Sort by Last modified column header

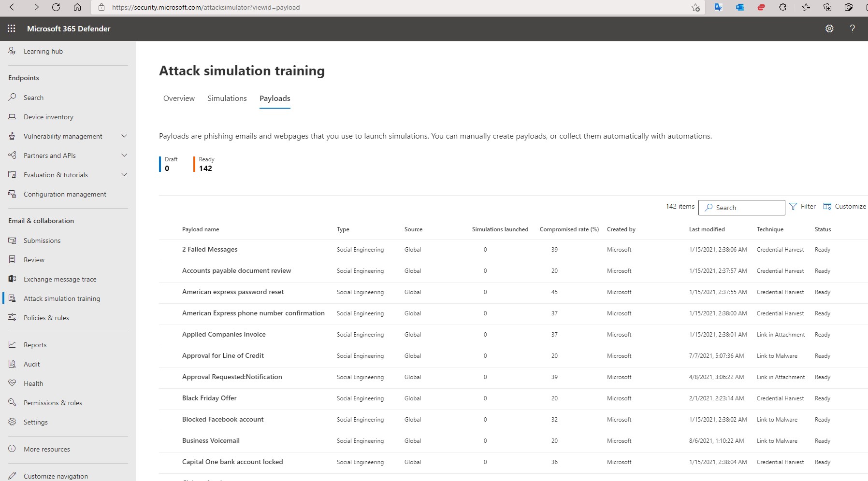[x=707, y=229]
